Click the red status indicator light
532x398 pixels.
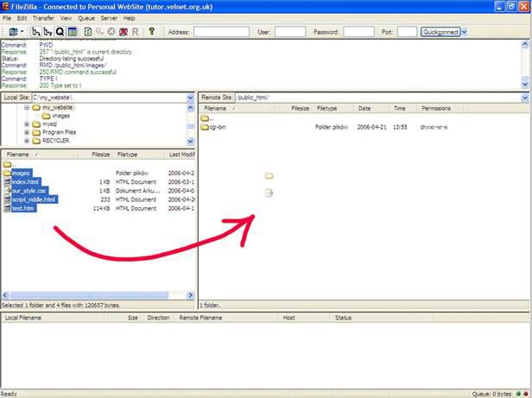tap(526, 394)
